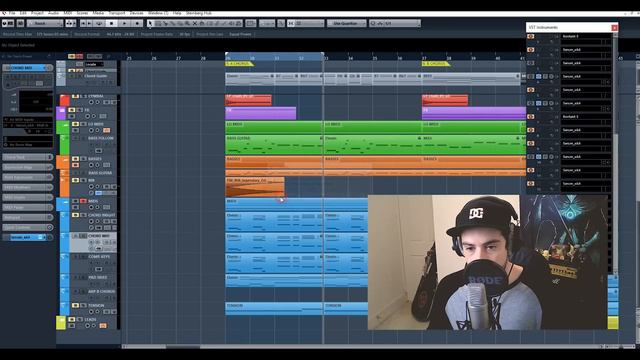Open the Touch automation mode dropdown
640x360 pixels.
point(45,23)
